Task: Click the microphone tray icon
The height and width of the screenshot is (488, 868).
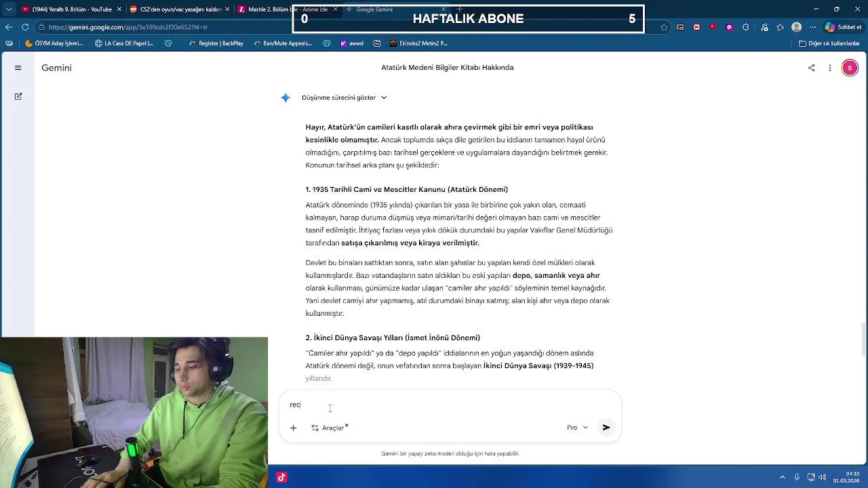Action: click(x=797, y=477)
